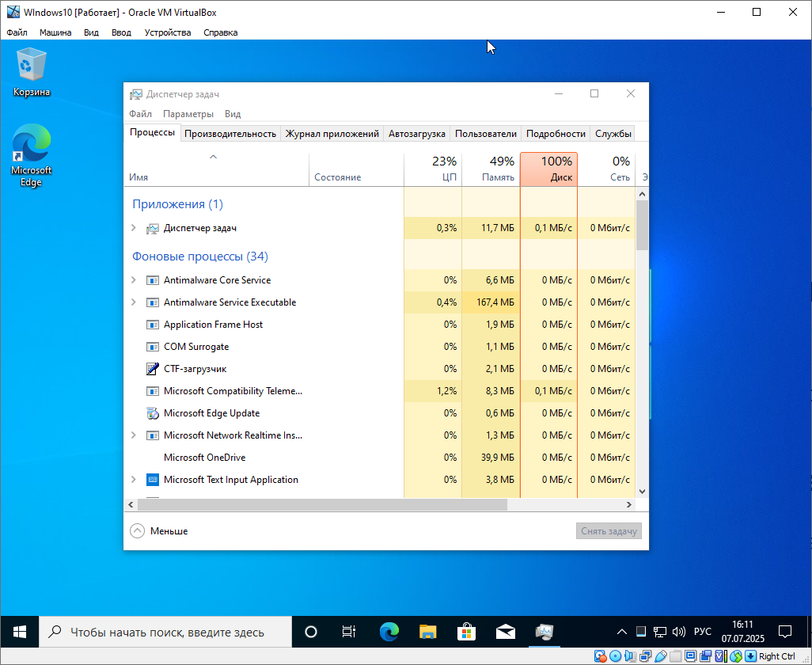
Task: Click VirtualBox keyboard capture arrow icon
Action: coord(750,656)
